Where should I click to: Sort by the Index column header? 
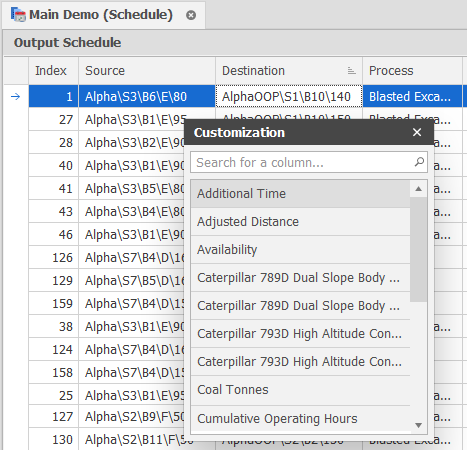(x=53, y=71)
